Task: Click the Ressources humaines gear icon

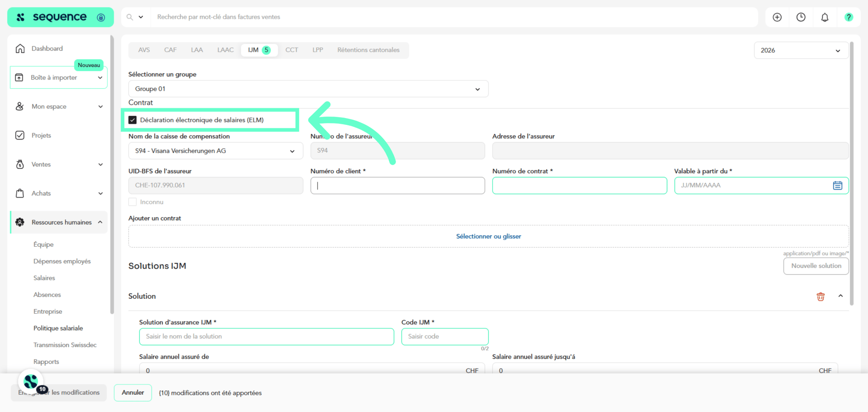Action: pos(20,222)
